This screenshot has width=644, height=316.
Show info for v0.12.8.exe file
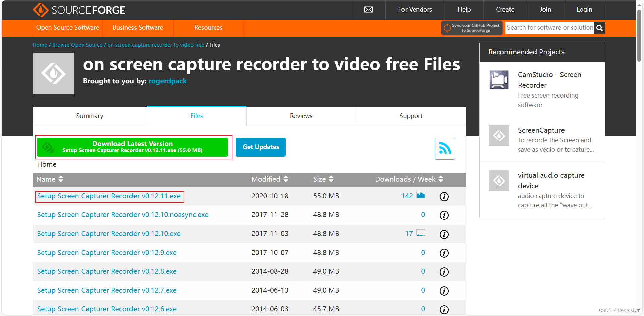coord(444,272)
